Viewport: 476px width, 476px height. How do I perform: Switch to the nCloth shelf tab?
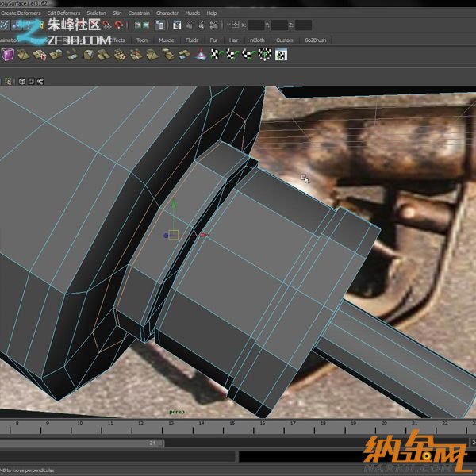258,40
